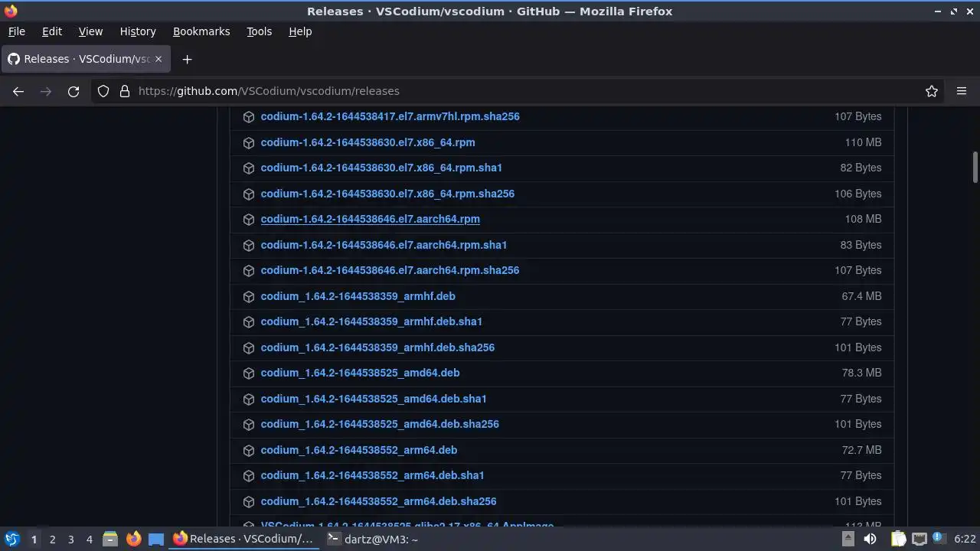Image resolution: width=980 pixels, height=551 pixels.
Task: Open the Bookmarks menu
Action: (201, 31)
